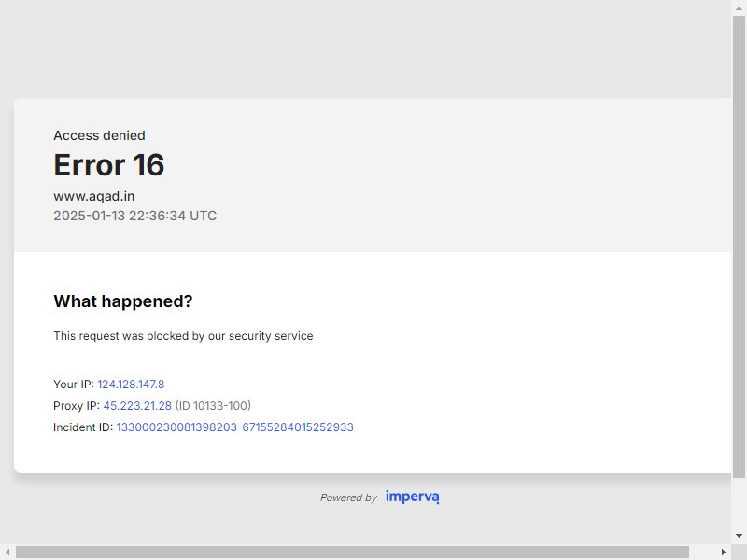Click the Error 16 heading
747x560 pixels.
coord(109,165)
